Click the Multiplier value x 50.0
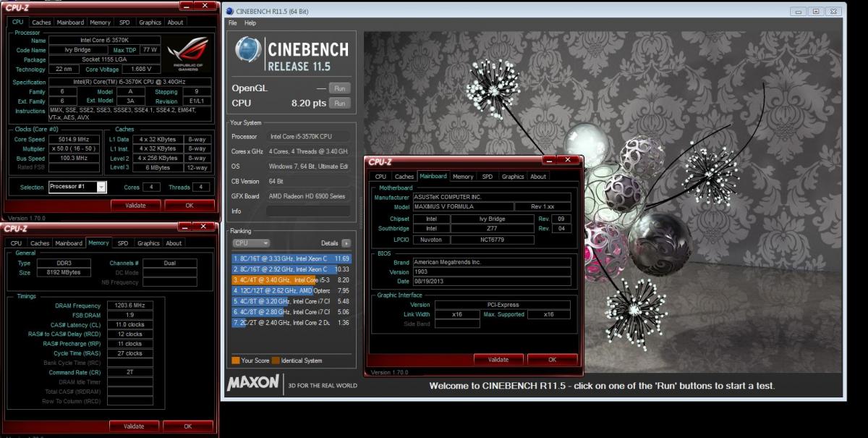 click(x=74, y=148)
